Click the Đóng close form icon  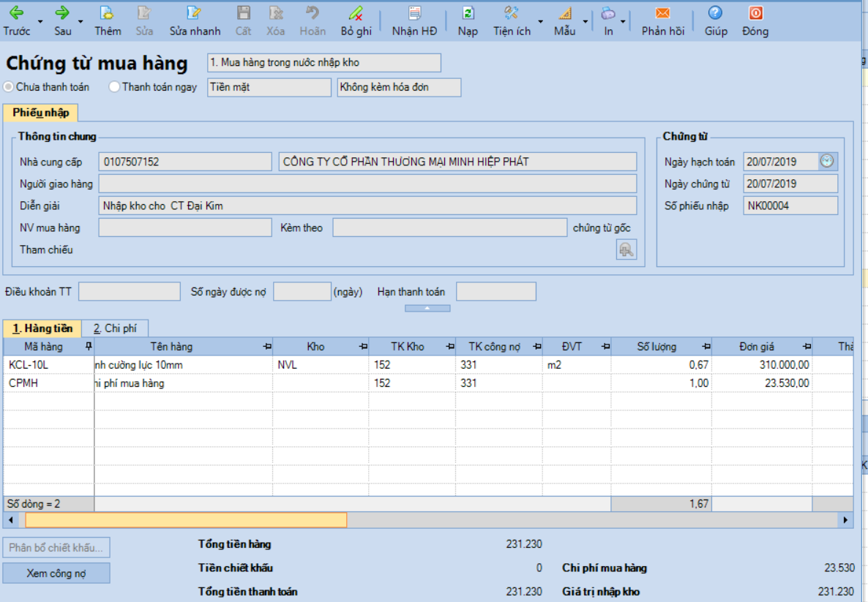pyautogui.click(x=755, y=13)
